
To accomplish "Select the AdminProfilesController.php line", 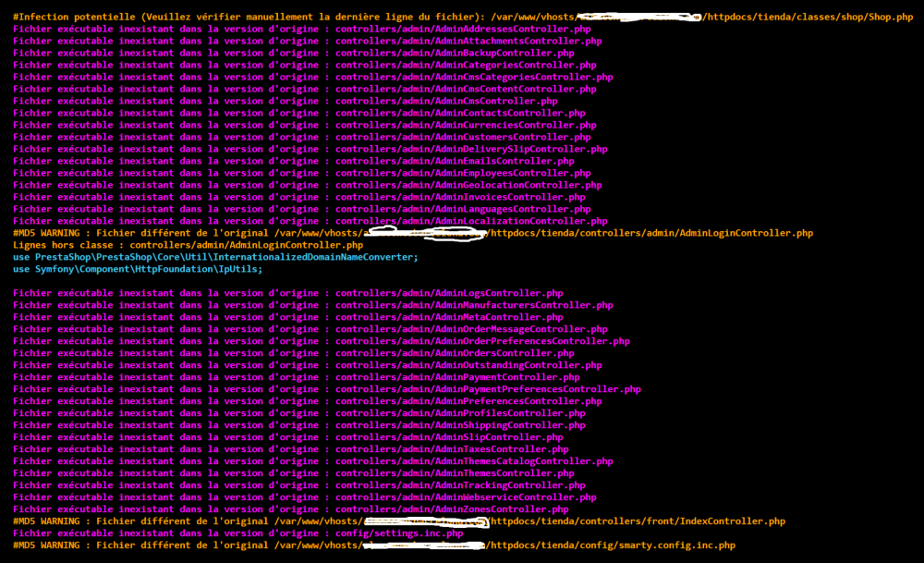I will [x=299, y=413].
